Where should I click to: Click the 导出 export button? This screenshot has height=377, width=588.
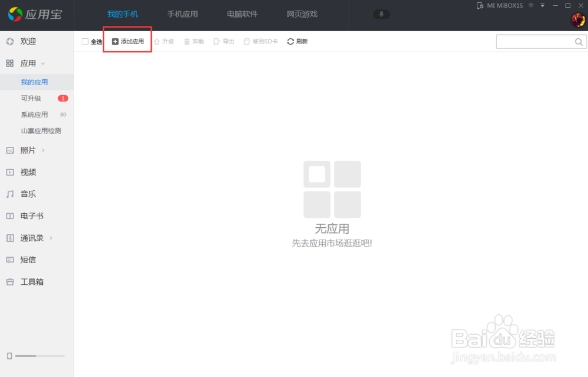pos(224,42)
